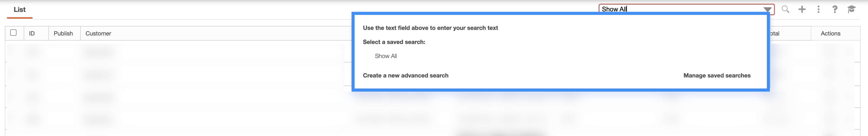Image resolution: width=868 pixels, height=136 pixels.
Task: Click the first blurred customer row cell
Action: tap(98, 52)
